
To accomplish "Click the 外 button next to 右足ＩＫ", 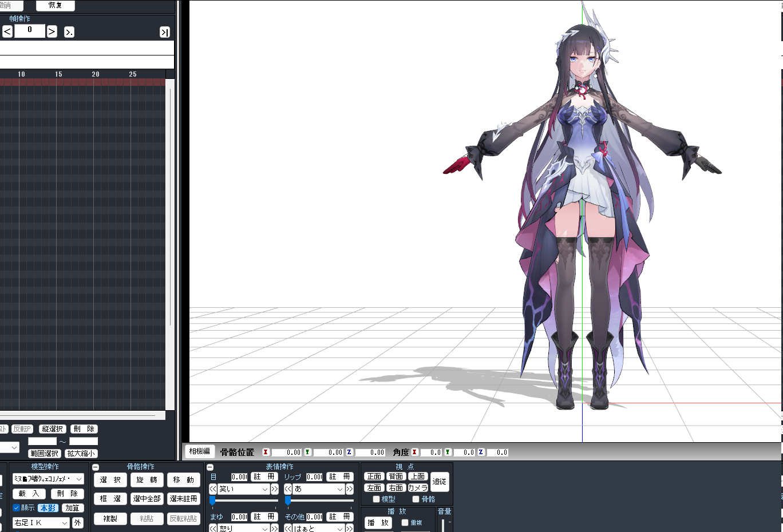I will (78, 523).
